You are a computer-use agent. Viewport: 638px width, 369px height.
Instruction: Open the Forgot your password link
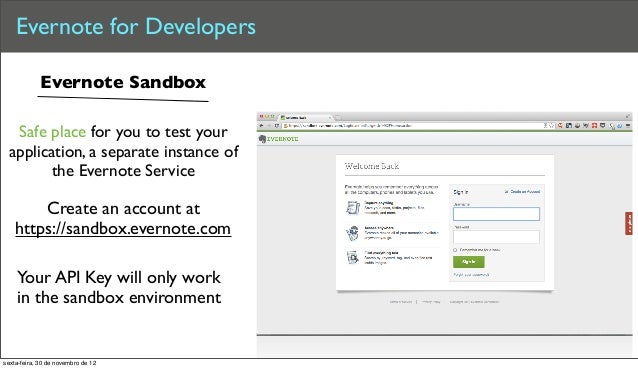point(471,275)
